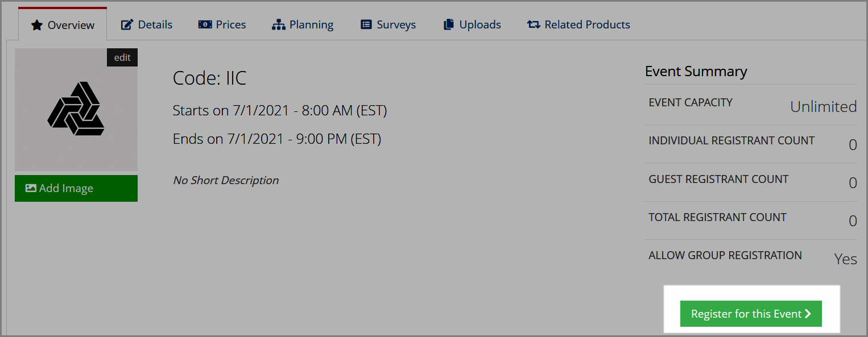Open the Uploads tab
The height and width of the screenshot is (337, 868).
[x=472, y=24]
